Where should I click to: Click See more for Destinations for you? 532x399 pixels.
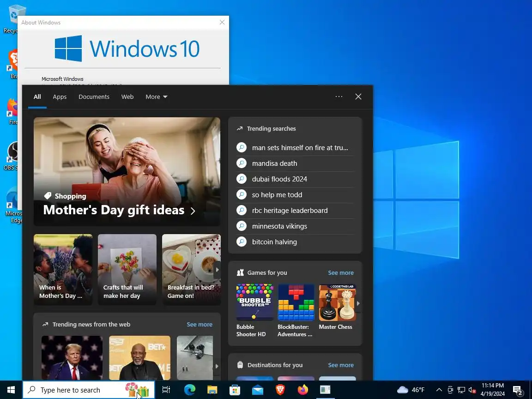341,365
